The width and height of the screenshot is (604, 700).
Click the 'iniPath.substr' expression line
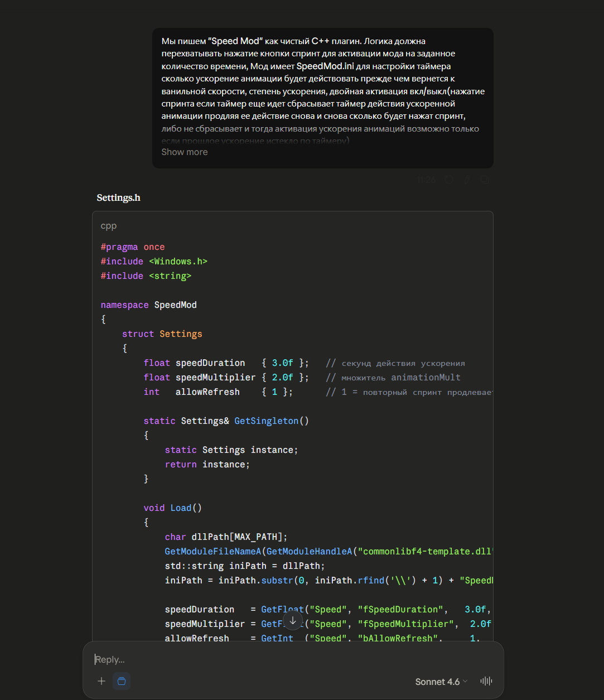pyautogui.click(x=329, y=581)
